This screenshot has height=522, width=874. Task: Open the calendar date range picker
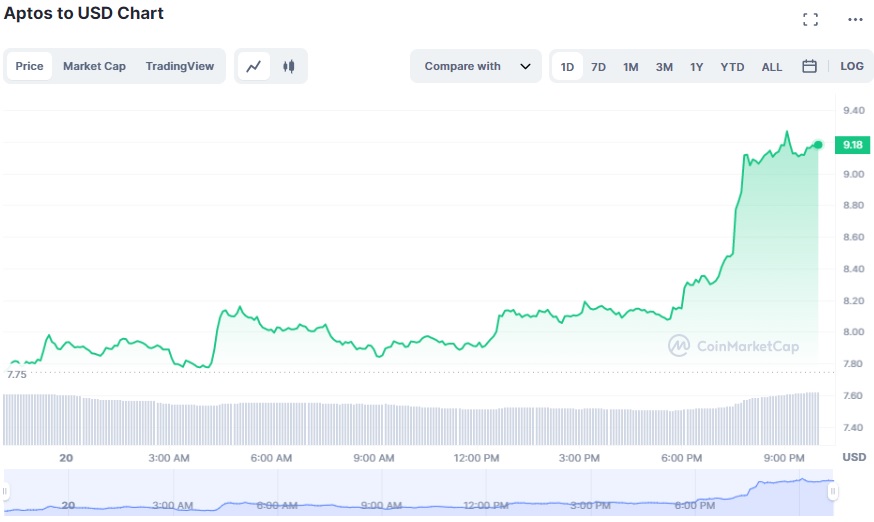click(x=809, y=66)
